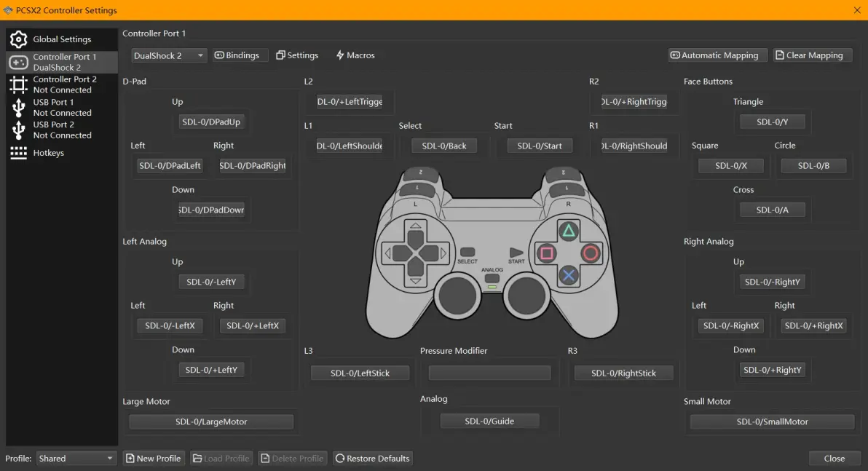Click Restore Defaults button
The width and height of the screenshot is (868, 471).
[x=373, y=459]
